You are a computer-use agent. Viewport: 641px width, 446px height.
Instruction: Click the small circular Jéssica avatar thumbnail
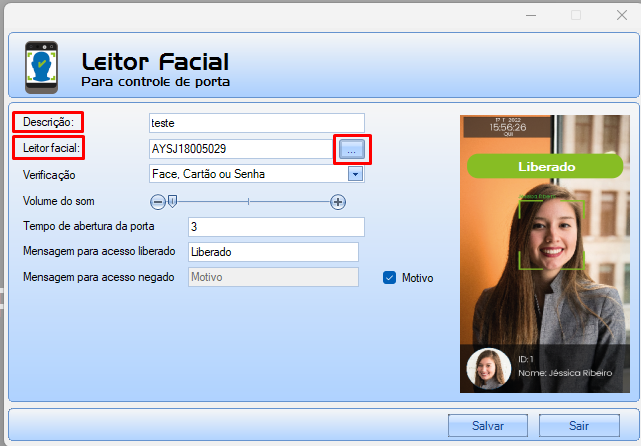[489, 369]
